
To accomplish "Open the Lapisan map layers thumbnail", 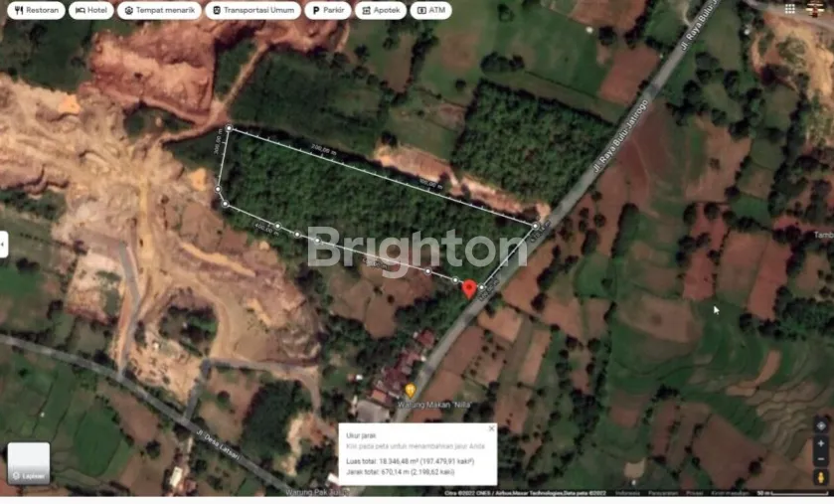I will (28, 463).
